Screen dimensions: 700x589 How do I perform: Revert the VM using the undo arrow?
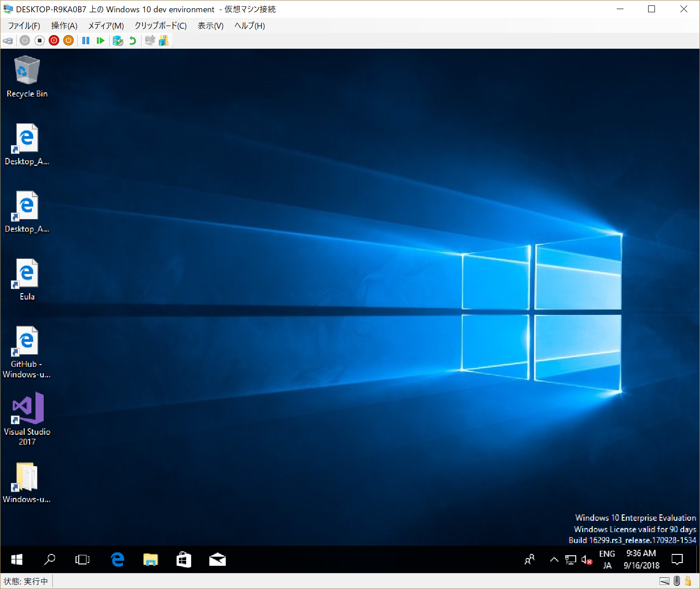[132, 41]
